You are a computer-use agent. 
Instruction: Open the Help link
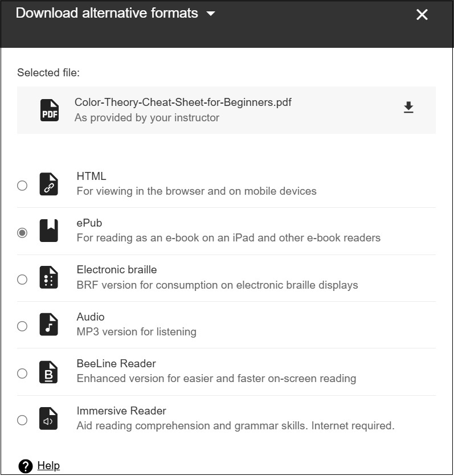(x=48, y=465)
